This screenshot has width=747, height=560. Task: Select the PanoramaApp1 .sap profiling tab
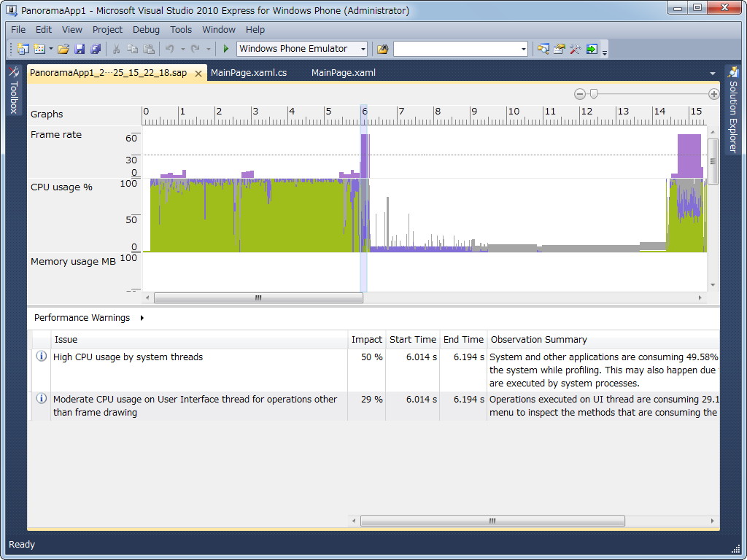click(x=108, y=73)
